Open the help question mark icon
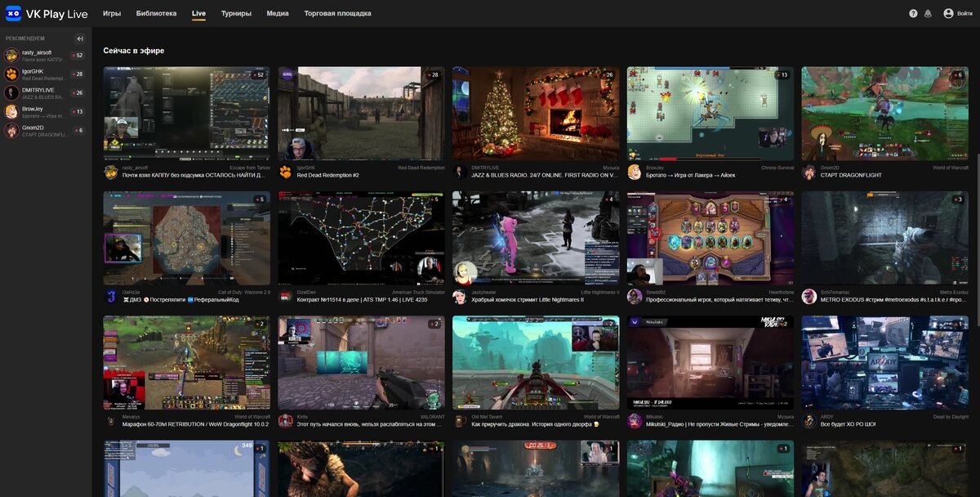This screenshot has width=980, height=497. tap(913, 14)
